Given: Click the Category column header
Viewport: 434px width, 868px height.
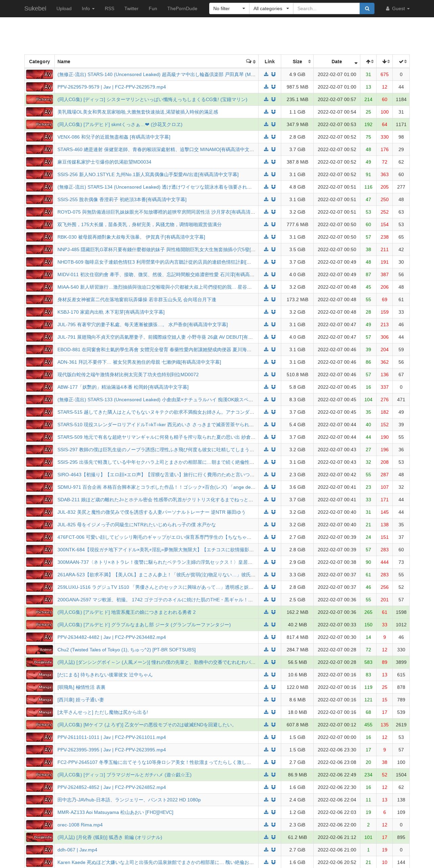Looking at the screenshot, I should coord(40,62).
